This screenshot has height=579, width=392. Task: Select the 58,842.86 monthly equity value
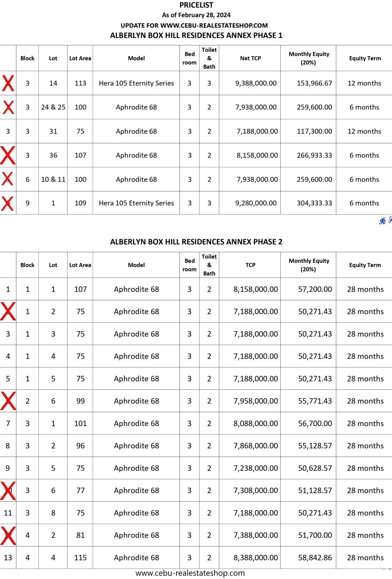pos(315,558)
